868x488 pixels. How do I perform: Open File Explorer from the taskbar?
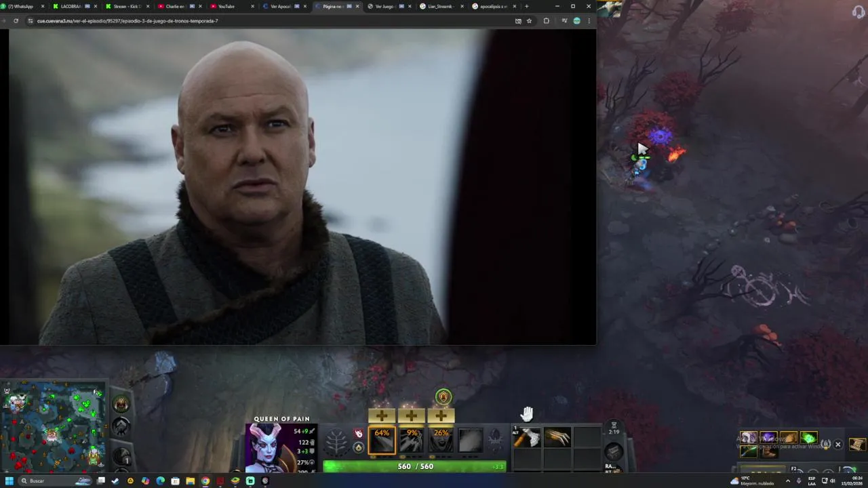[190, 481]
